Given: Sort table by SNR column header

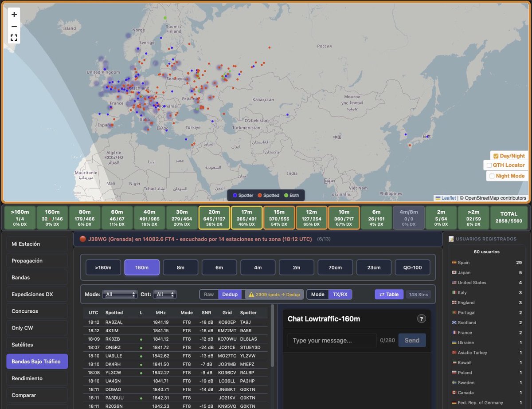Looking at the screenshot, I should 207,313.
